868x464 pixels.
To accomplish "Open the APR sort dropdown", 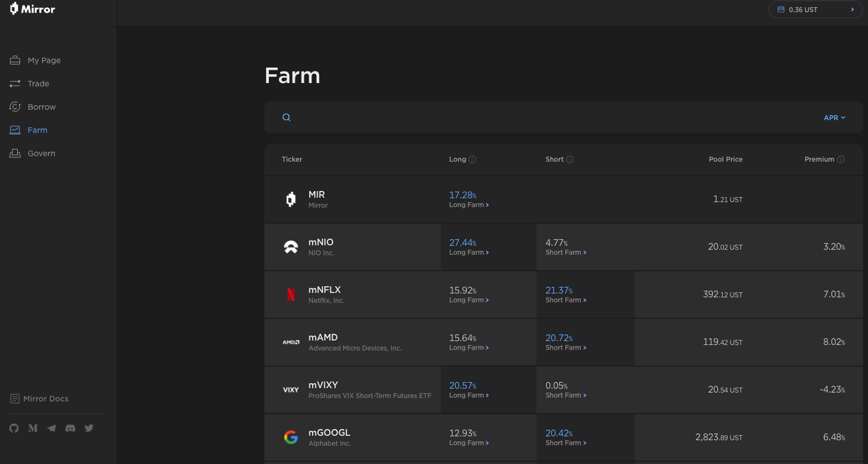I will tap(834, 117).
